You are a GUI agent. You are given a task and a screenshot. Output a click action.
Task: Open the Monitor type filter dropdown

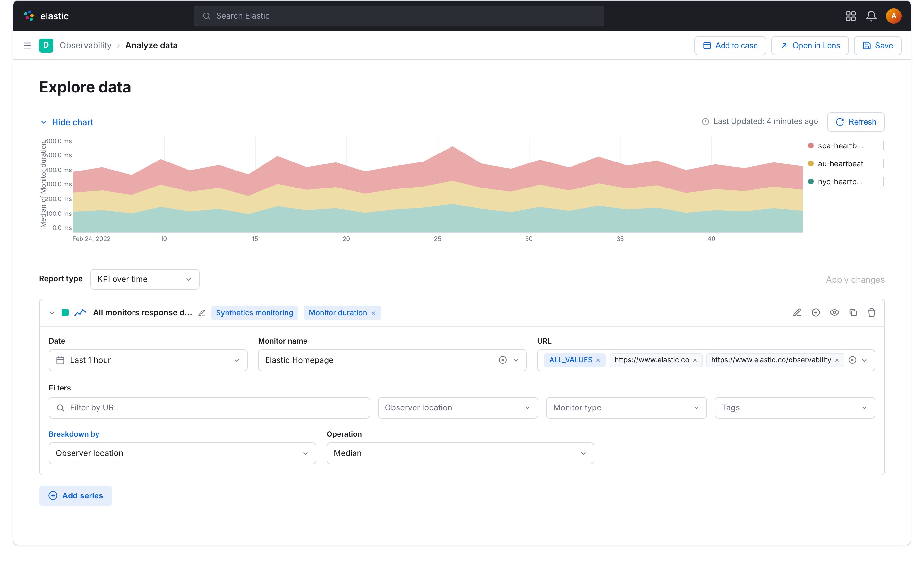[x=626, y=408]
